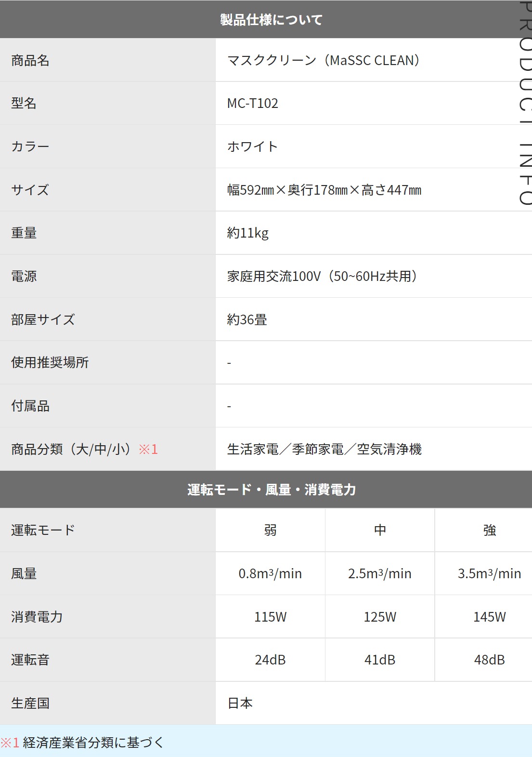Select the 生産国 row label
This screenshot has height=757, width=532.
click(x=30, y=704)
